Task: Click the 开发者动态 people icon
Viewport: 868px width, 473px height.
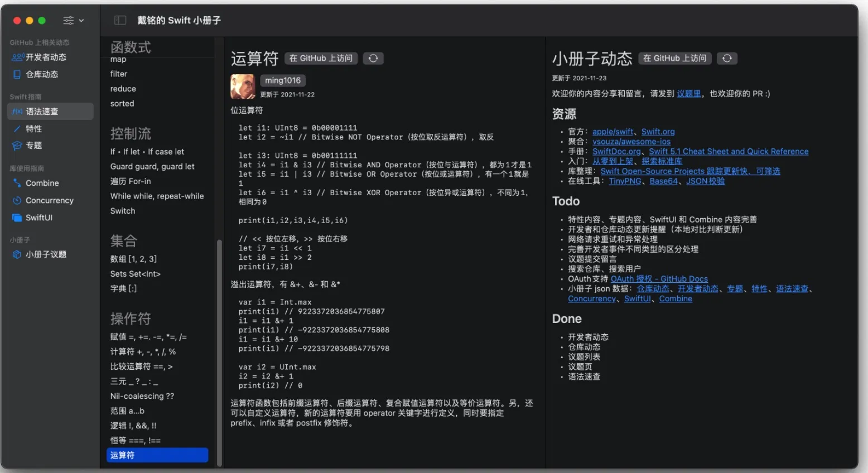Action: [x=17, y=57]
